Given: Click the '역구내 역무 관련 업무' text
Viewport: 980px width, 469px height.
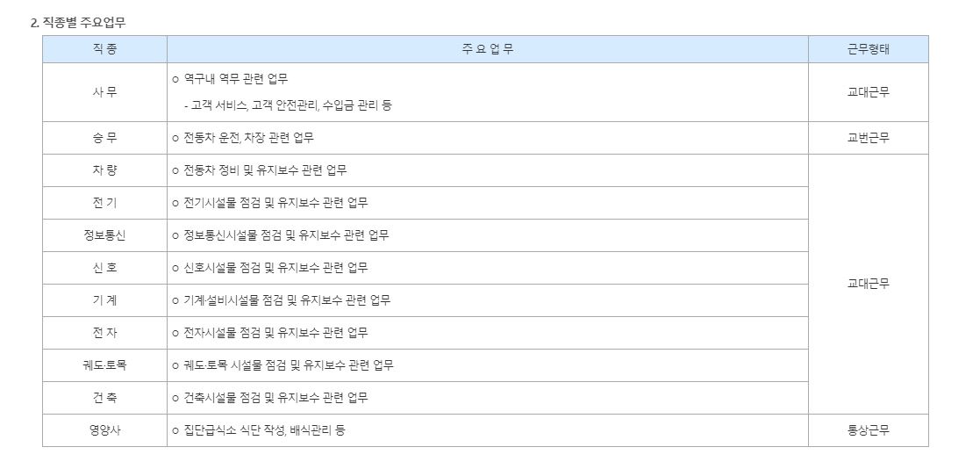Looking at the screenshot, I should click(x=235, y=79).
